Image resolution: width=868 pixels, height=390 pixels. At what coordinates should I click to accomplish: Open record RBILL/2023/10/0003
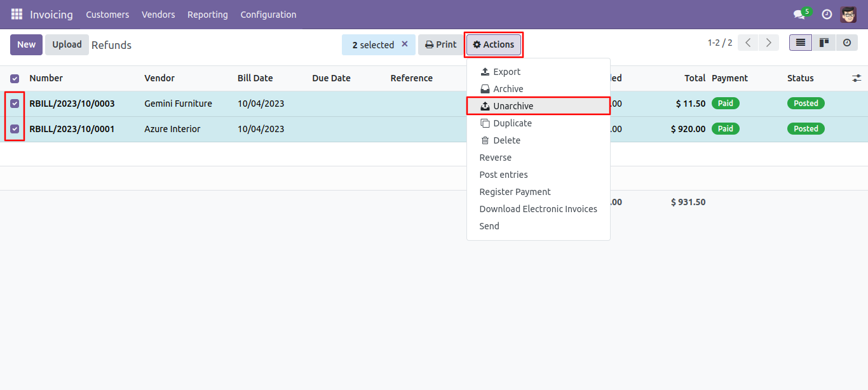coord(72,104)
